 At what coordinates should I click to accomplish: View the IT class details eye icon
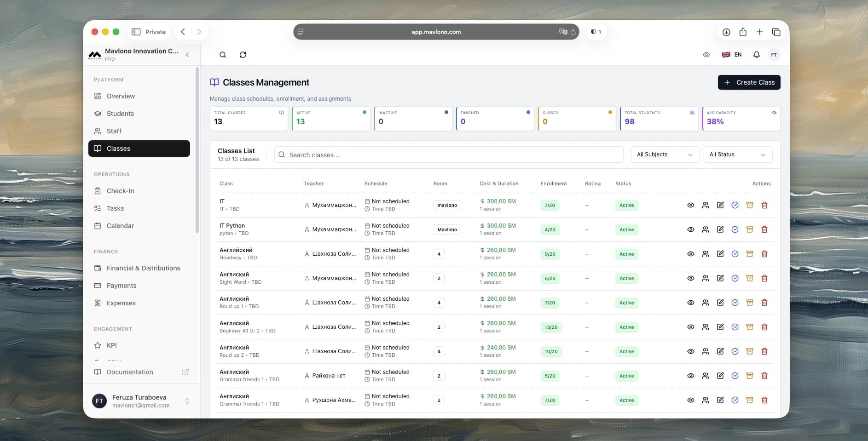[x=690, y=205]
